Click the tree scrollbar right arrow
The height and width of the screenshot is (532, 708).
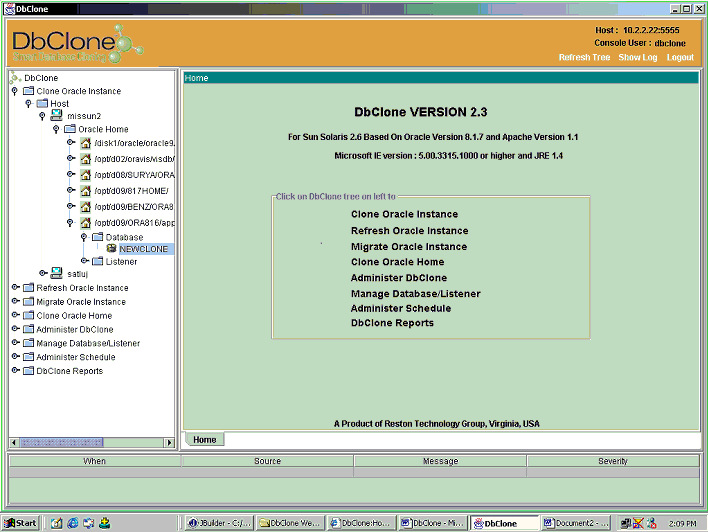[x=170, y=443]
